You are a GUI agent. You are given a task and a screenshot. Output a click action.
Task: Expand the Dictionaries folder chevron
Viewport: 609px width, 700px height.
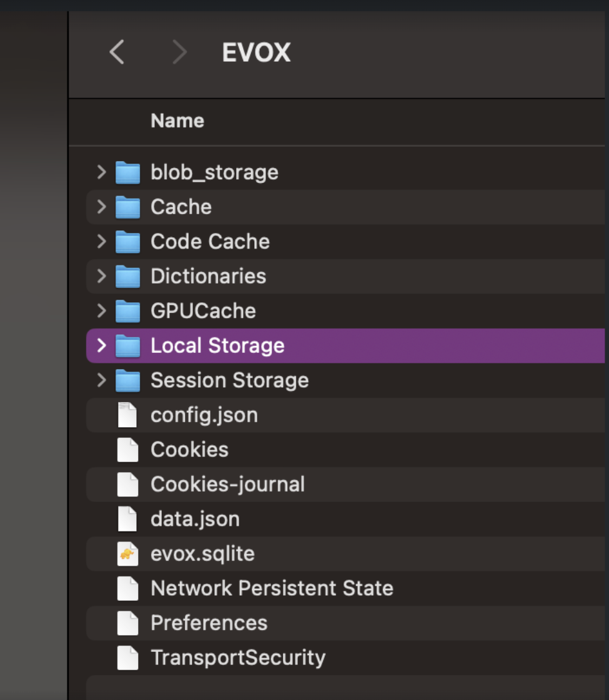point(102,276)
